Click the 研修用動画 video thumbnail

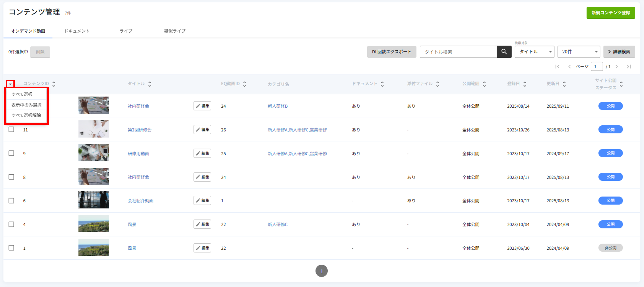pyautogui.click(x=94, y=153)
